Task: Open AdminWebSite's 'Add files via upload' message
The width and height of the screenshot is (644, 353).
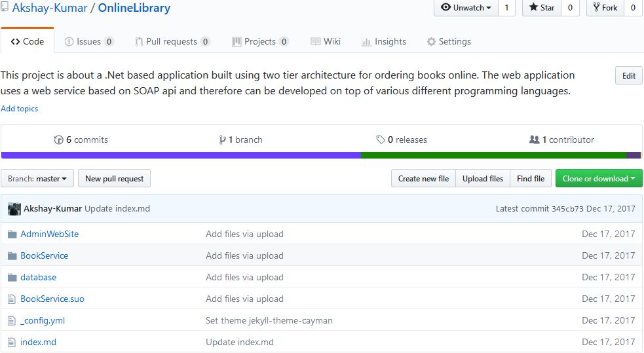Action: click(244, 234)
